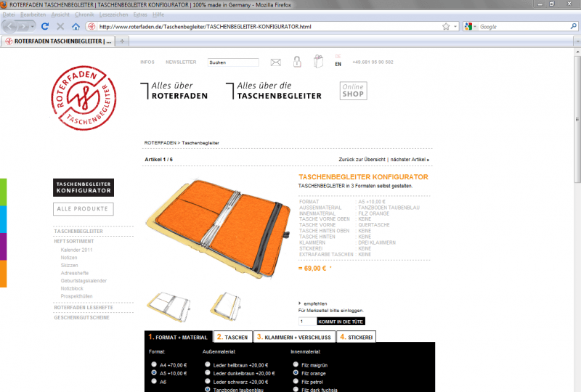Bookmark page with the star icon
Image resolution: width=581 pixels, height=392 pixels.
tap(446, 27)
